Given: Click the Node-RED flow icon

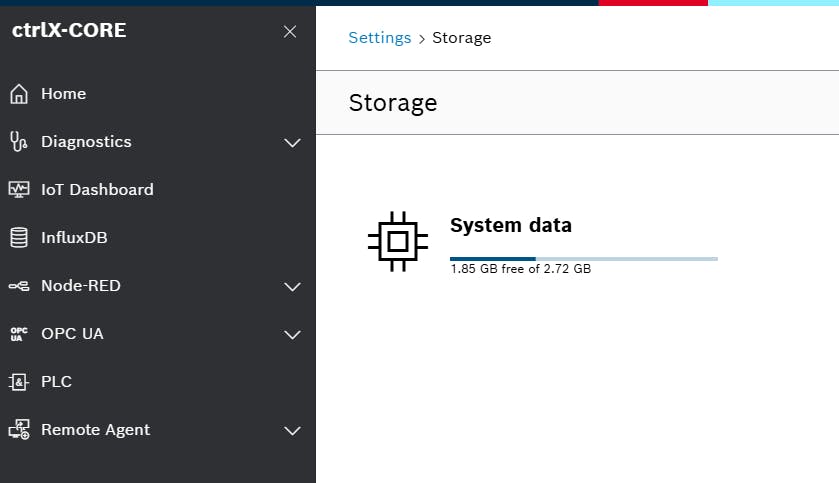Looking at the screenshot, I should tap(18, 286).
